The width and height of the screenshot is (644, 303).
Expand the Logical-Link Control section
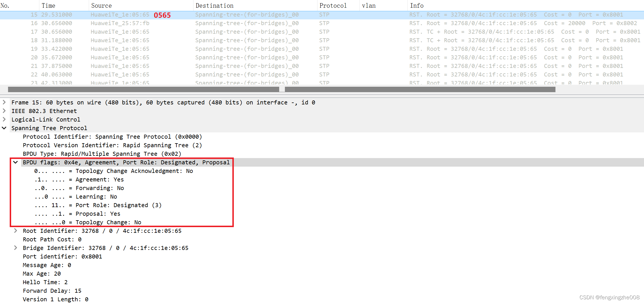pos(4,119)
